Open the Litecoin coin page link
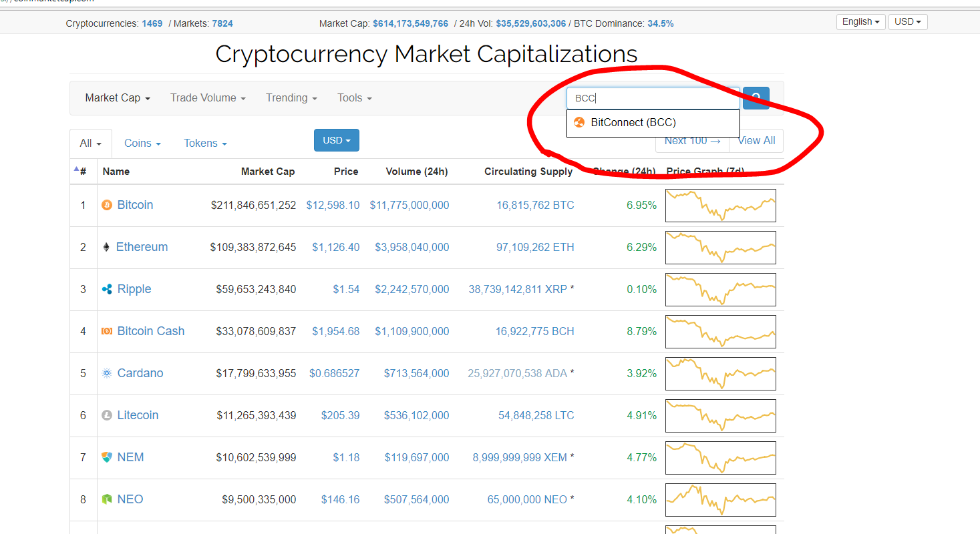The width and height of the screenshot is (980, 534). 138,415
